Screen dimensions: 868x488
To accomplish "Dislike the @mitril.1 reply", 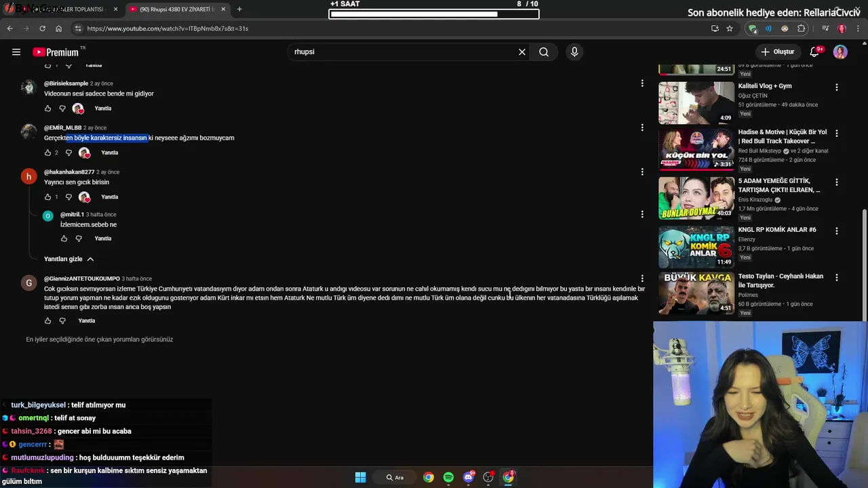I will [79, 239].
